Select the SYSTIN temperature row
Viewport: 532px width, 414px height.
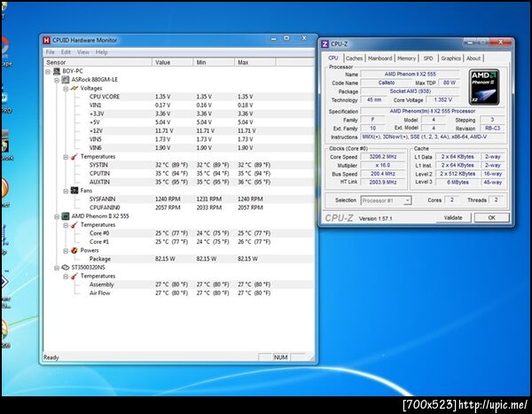[179, 165]
